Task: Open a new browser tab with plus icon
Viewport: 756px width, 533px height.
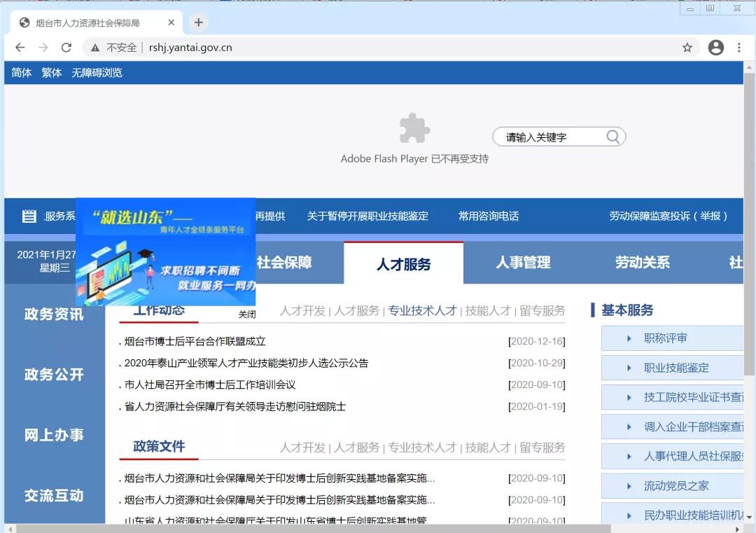Action: (198, 21)
